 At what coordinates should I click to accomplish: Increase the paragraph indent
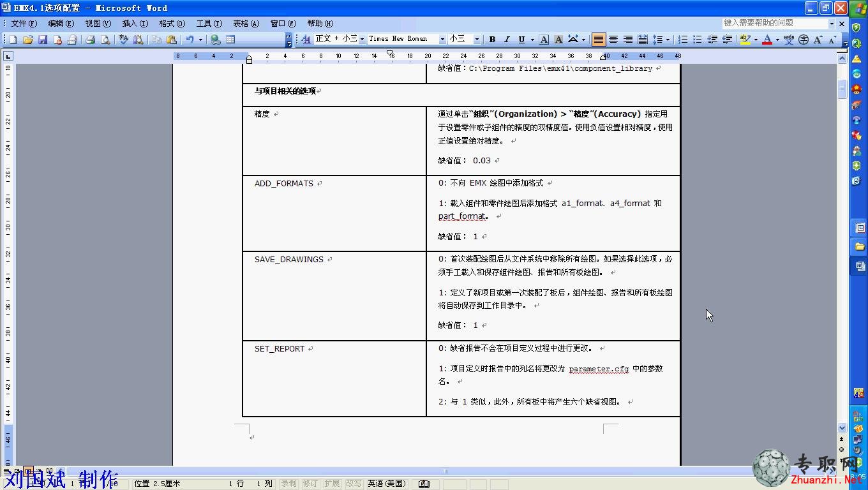(727, 40)
